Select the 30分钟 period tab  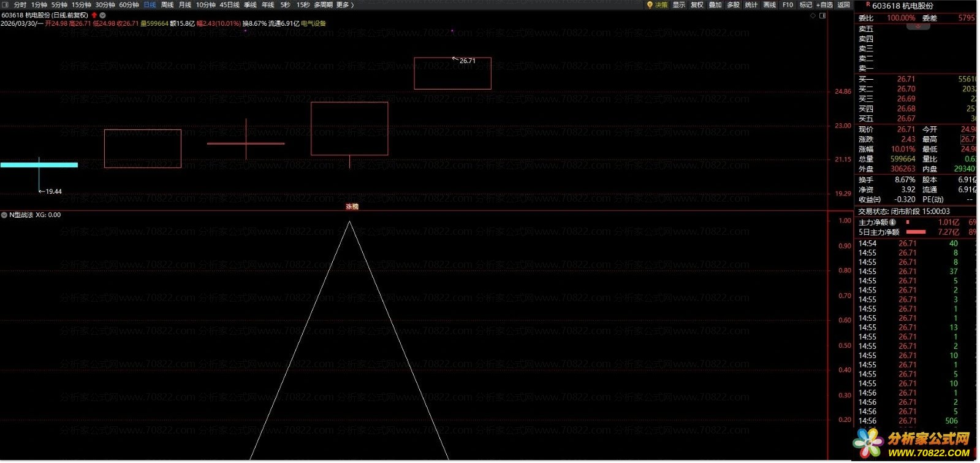[105, 5]
